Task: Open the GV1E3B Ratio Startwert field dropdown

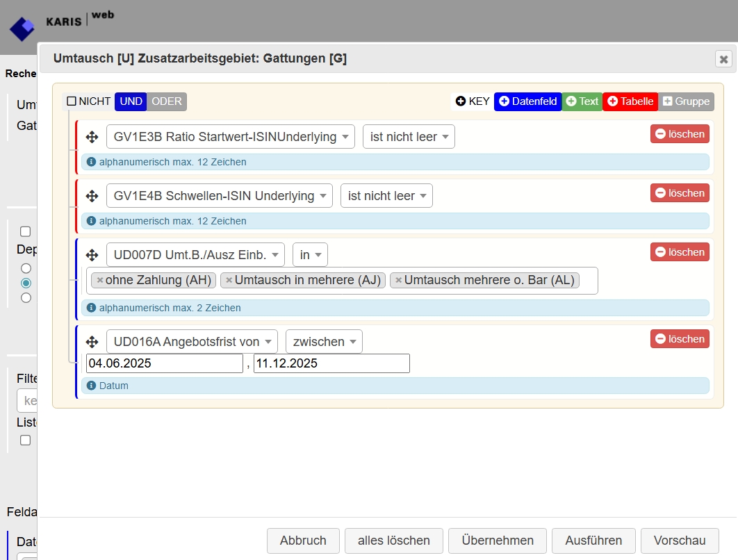Action: click(x=230, y=137)
